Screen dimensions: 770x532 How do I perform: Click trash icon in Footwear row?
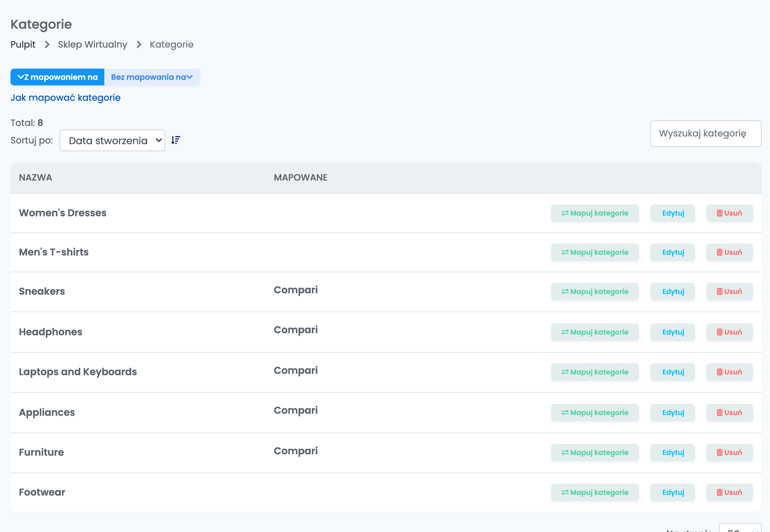[720, 492]
